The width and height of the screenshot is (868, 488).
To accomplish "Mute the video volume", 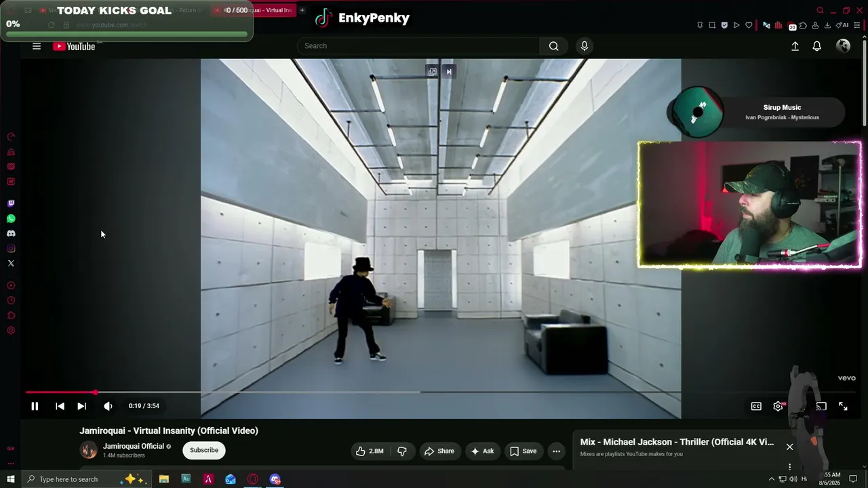I will point(108,406).
